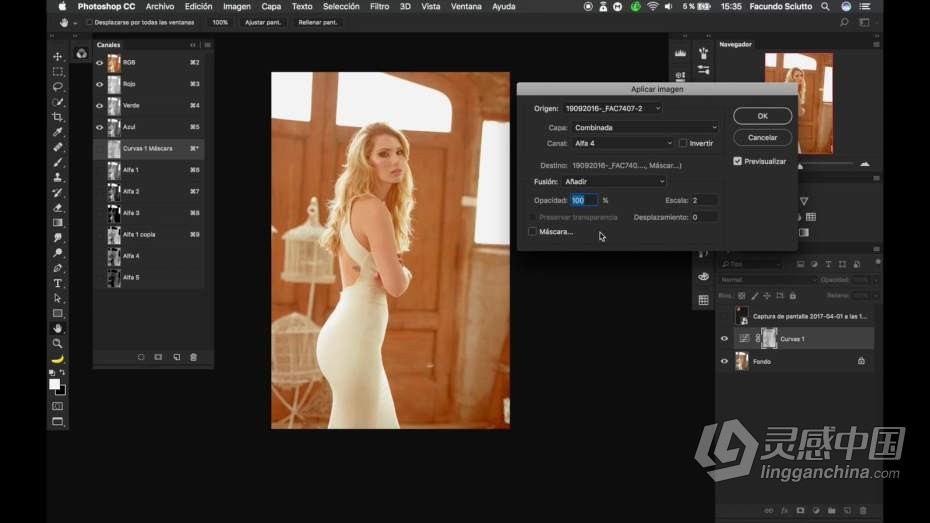This screenshot has width=930, height=523.
Task: Select the Move tool
Action: [x=58, y=56]
